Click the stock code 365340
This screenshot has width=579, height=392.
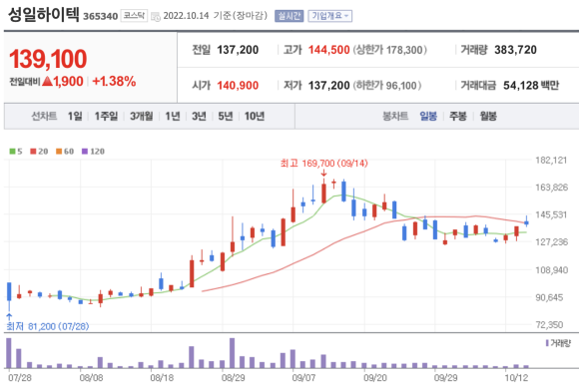pos(101,16)
